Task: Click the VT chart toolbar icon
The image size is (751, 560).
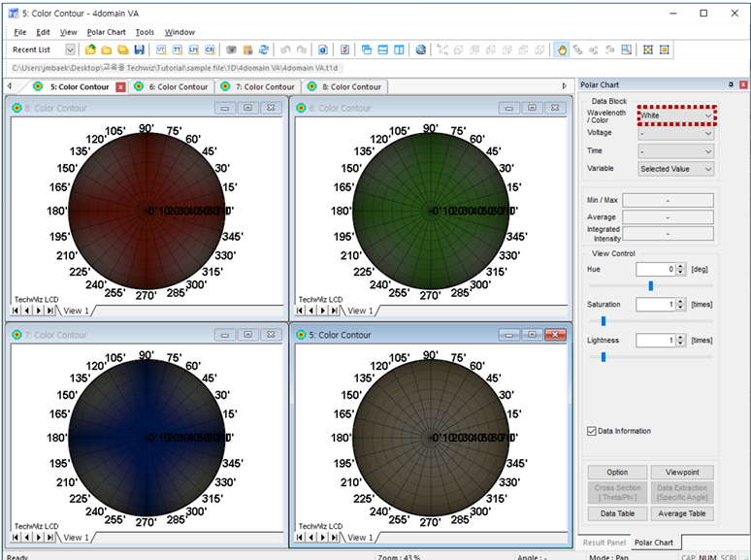Action: [x=160, y=49]
